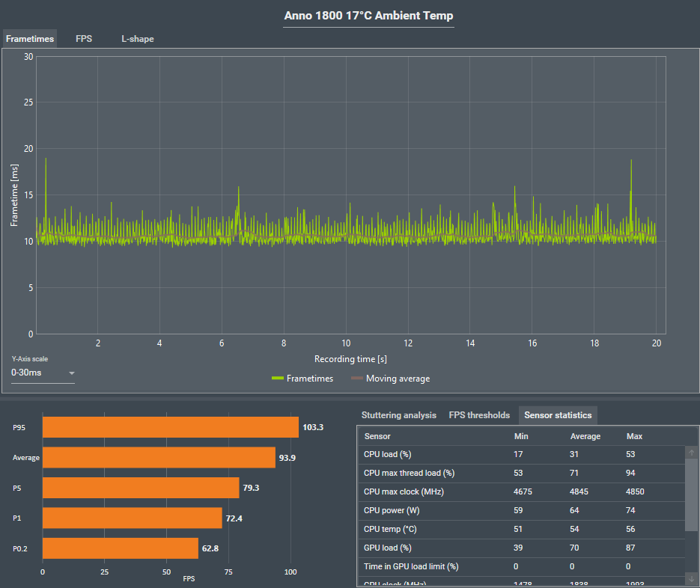Click the sensor table scroll up arrow
Viewport: 700px width, 588px height.
[691, 453]
